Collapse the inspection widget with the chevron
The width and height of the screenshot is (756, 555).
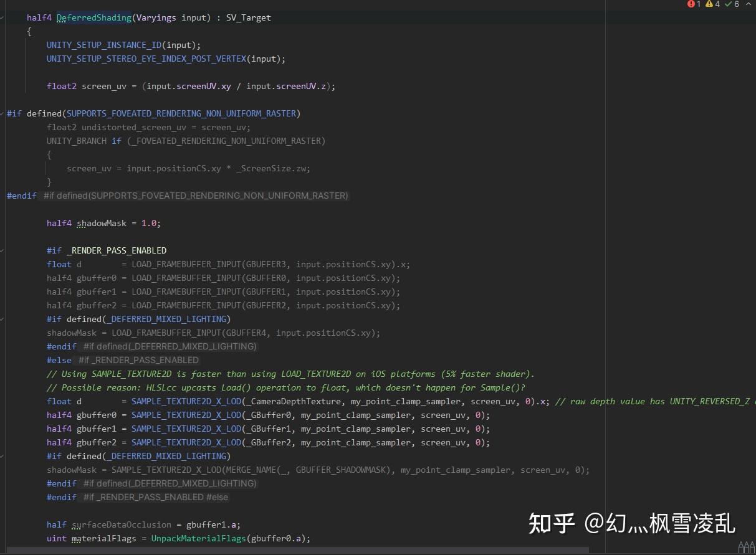click(x=749, y=4)
